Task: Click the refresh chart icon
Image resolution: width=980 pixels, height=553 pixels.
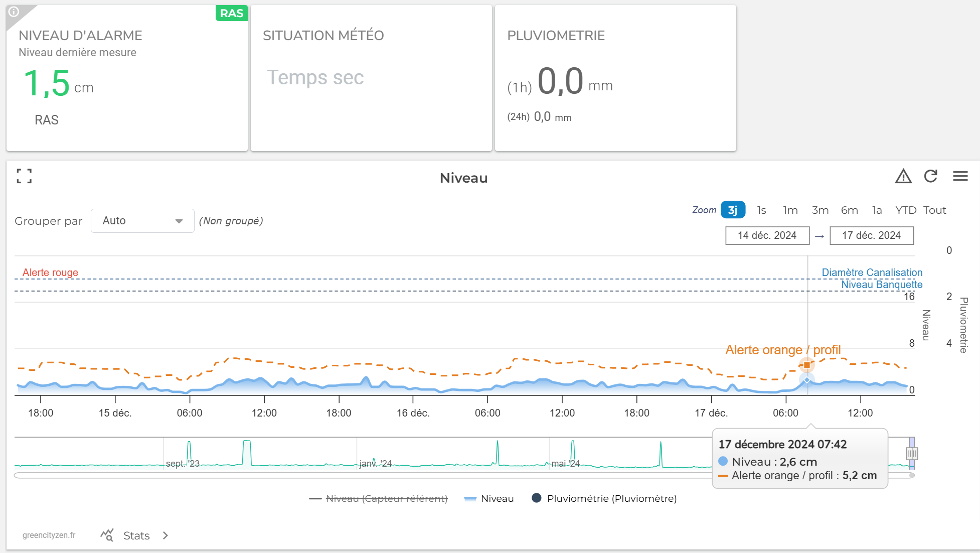Action: pos(931,176)
